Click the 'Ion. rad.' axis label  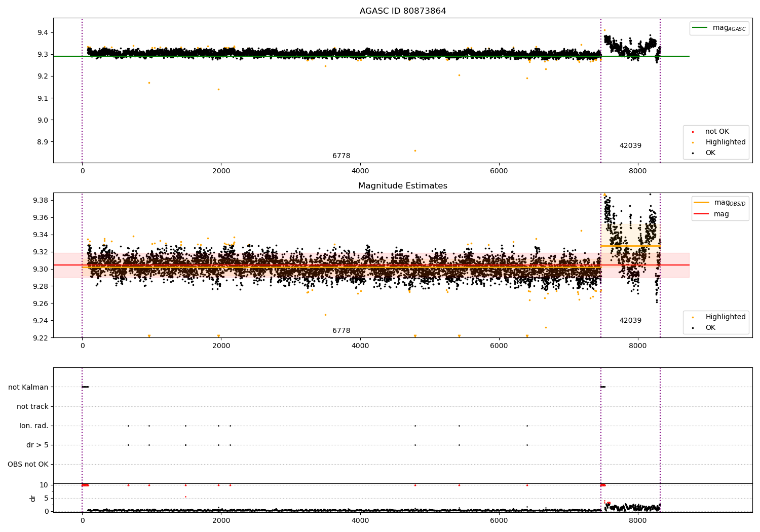(34, 426)
